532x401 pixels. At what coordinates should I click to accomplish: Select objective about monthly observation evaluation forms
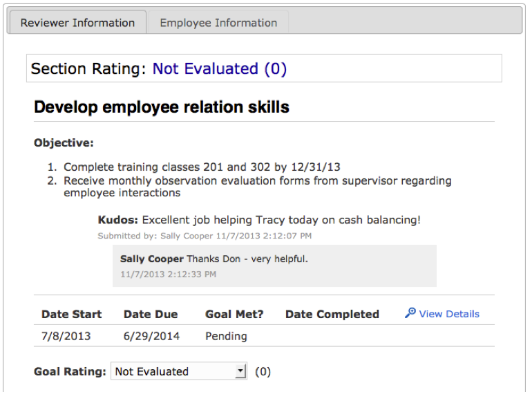coord(258,187)
